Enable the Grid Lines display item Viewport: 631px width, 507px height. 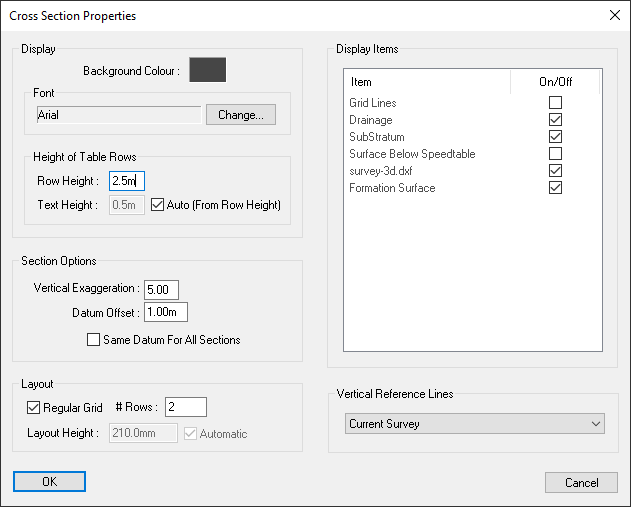555,103
